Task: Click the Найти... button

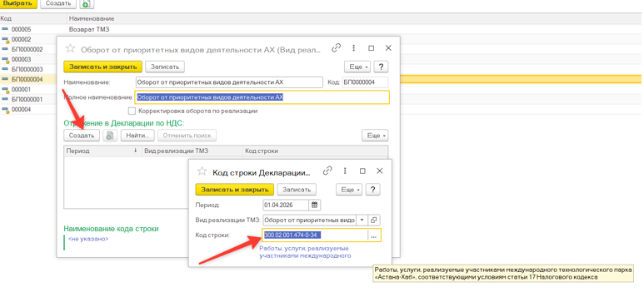Action: pos(137,136)
